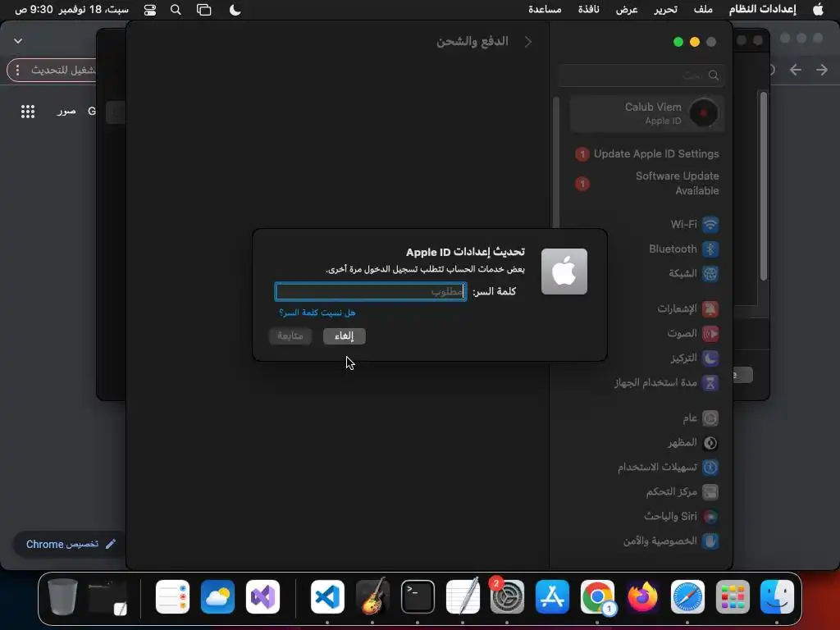The width and height of the screenshot is (840, 630).
Task: Open نافذة menu
Action: (589, 10)
